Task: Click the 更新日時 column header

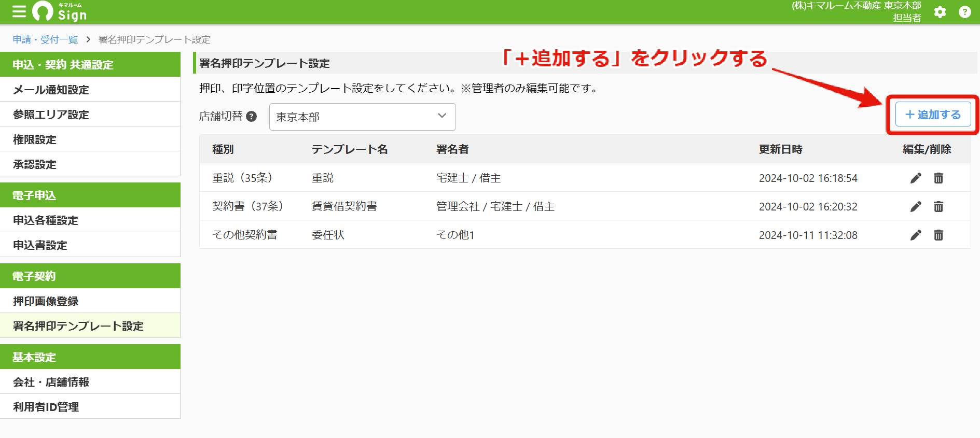Action: (781, 149)
